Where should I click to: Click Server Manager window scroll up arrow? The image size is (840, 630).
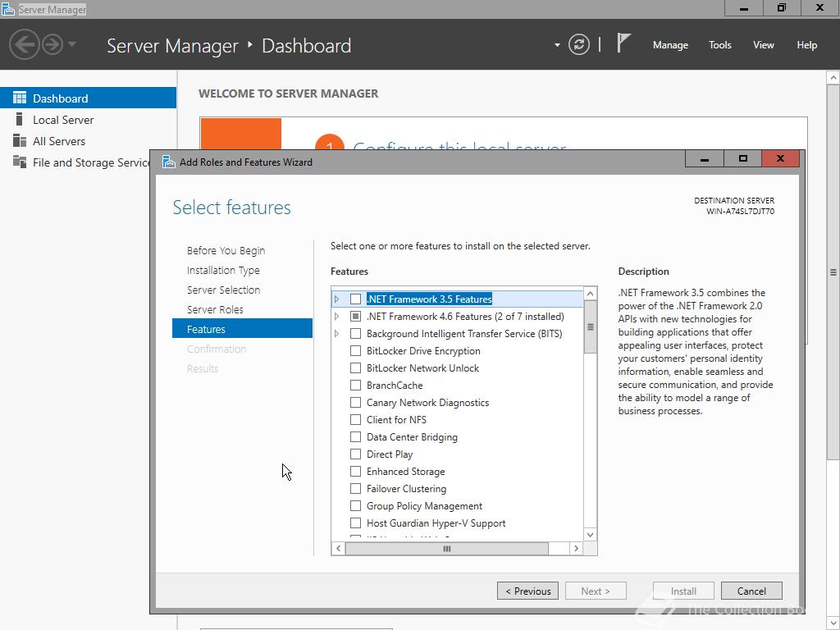[x=833, y=78]
